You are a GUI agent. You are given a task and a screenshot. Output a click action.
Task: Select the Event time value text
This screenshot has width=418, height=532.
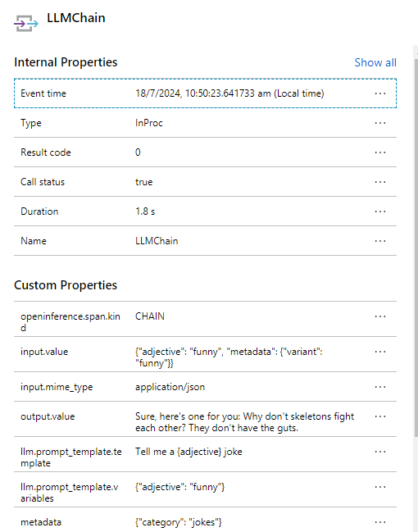click(x=229, y=93)
